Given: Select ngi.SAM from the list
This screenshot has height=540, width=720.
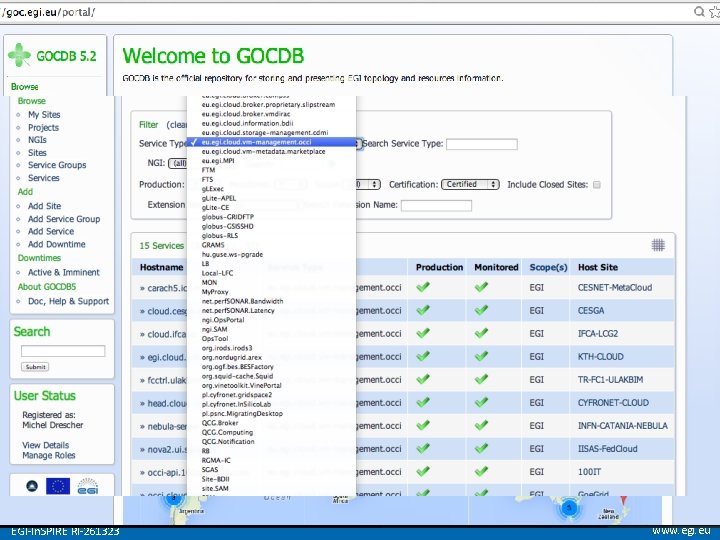Looking at the screenshot, I should (x=214, y=329).
